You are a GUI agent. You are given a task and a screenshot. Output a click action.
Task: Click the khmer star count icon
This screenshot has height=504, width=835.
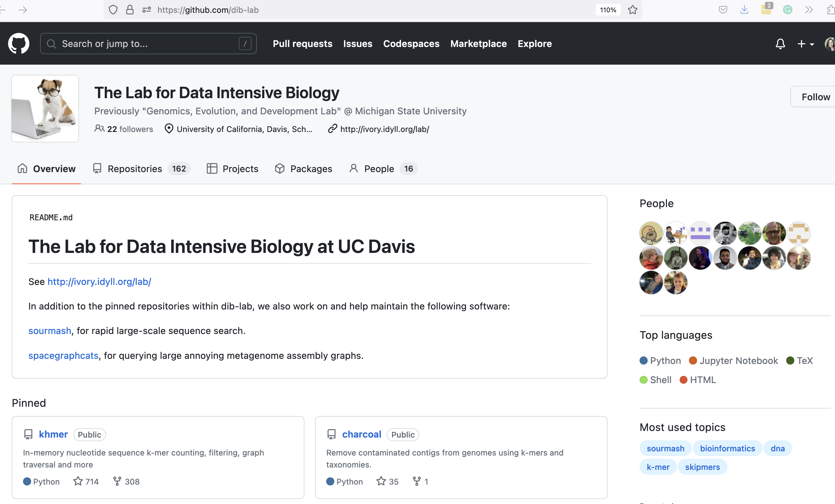pyautogui.click(x=78, y=481)
